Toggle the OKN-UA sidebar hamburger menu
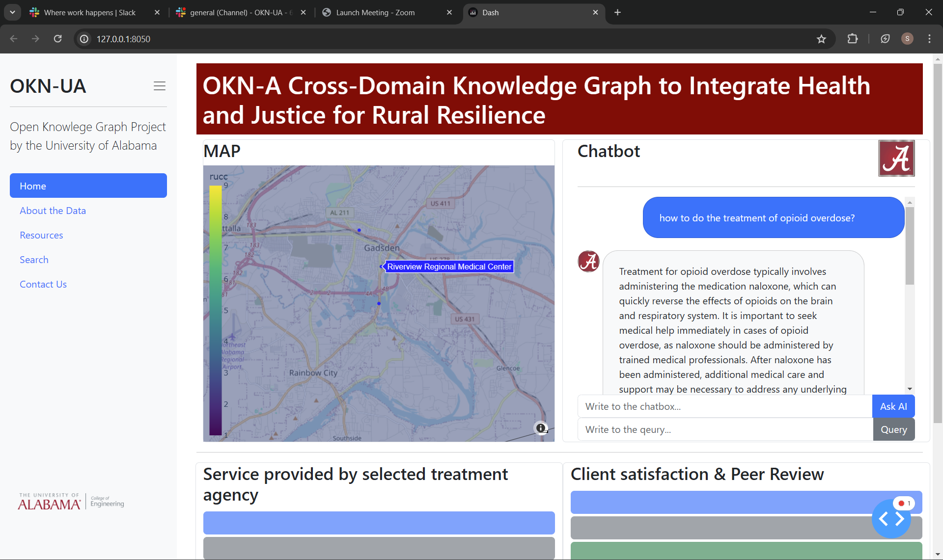Image resolution: width=943 pixels, height=560 pixels. coord(160,86)
